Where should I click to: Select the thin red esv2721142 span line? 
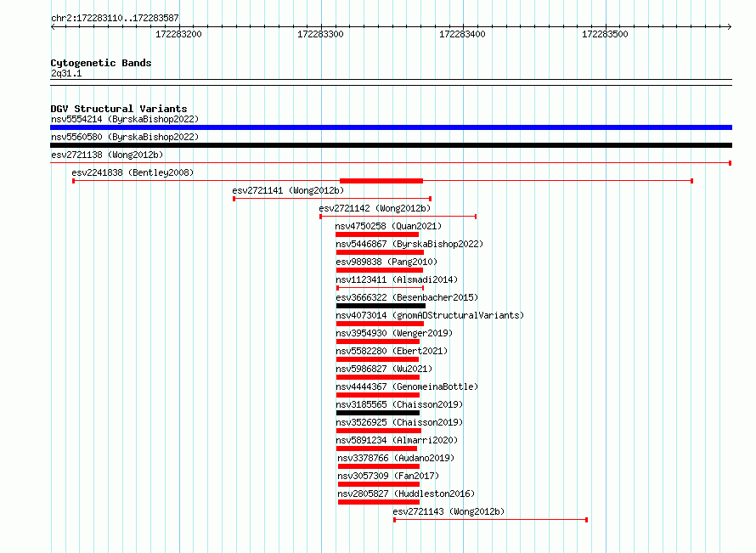pos(398,217)
